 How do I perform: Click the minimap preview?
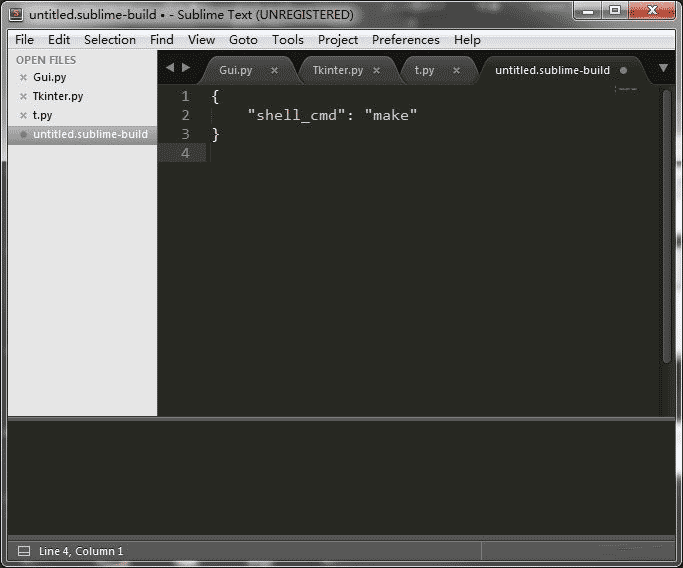pyautogui.click(x=626, y=89)
